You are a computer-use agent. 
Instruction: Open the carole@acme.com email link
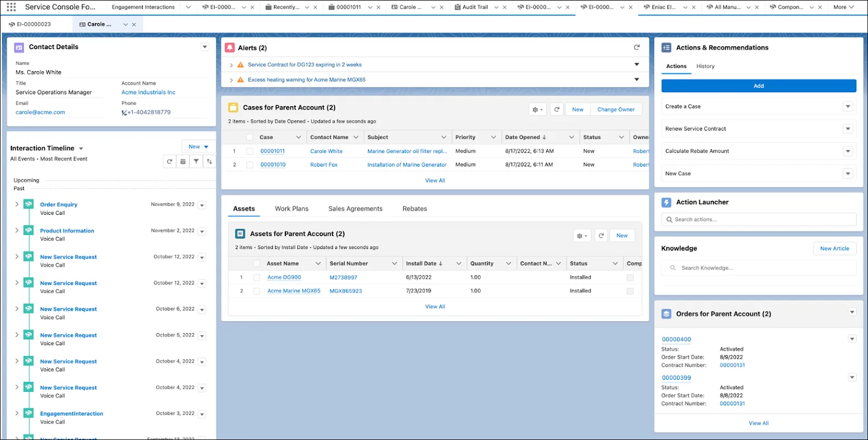tap(40, 112)
